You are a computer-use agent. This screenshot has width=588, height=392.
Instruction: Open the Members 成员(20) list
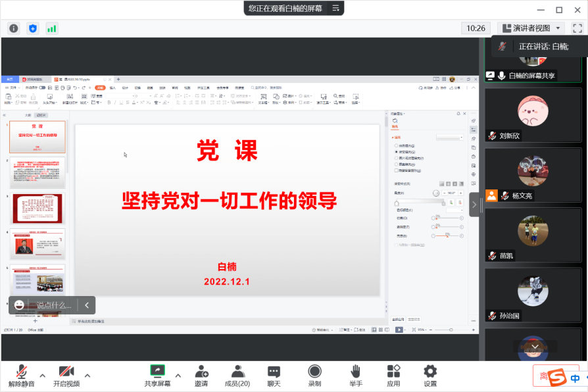click(237, 376)
